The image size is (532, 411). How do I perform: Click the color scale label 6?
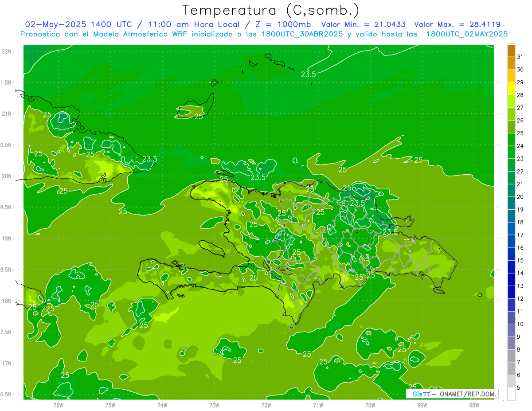[x=519, y=375]
